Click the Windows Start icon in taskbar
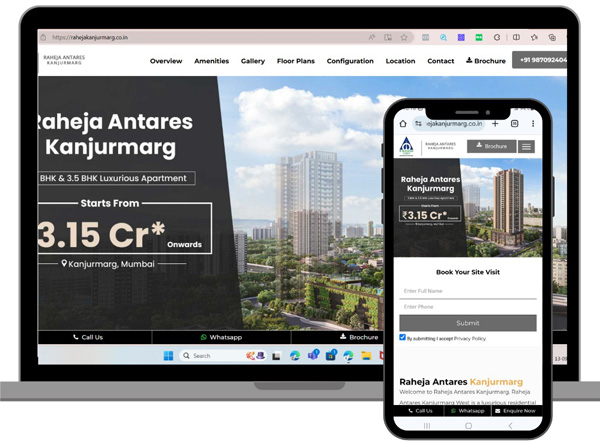The image size is (600, 445). (x=168, y=355)
